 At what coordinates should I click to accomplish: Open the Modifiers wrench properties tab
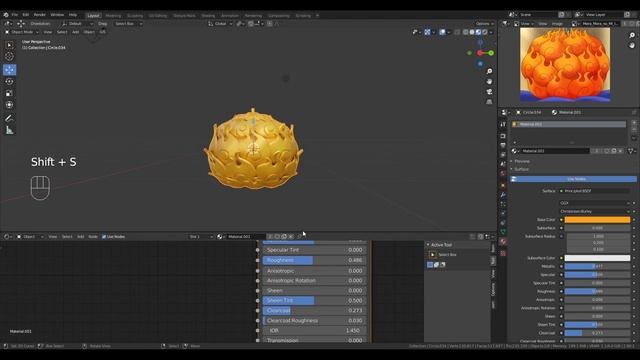[x=503, y=195]
